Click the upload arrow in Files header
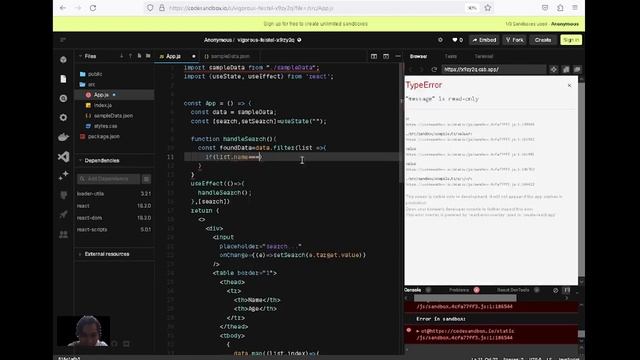This screenshot has height=360, width=640. (130, 56)
